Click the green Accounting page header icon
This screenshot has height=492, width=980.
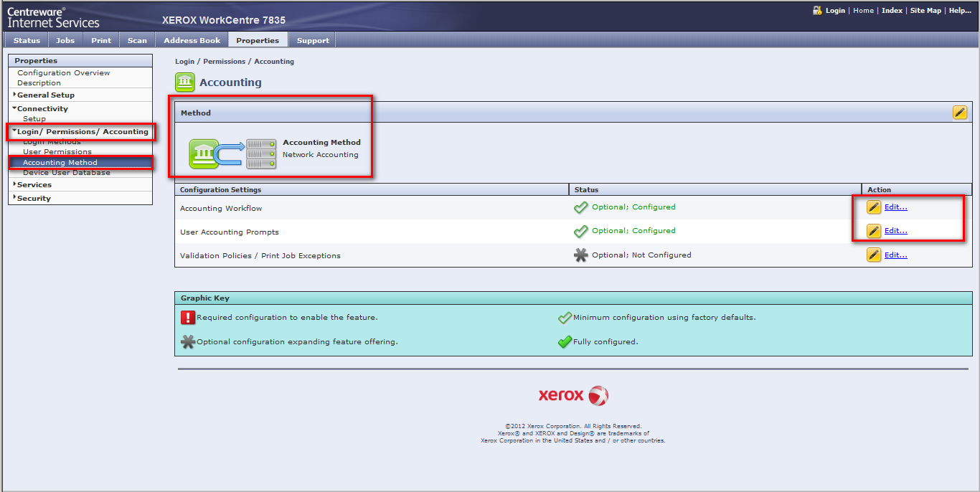click(x=184, y=82)
